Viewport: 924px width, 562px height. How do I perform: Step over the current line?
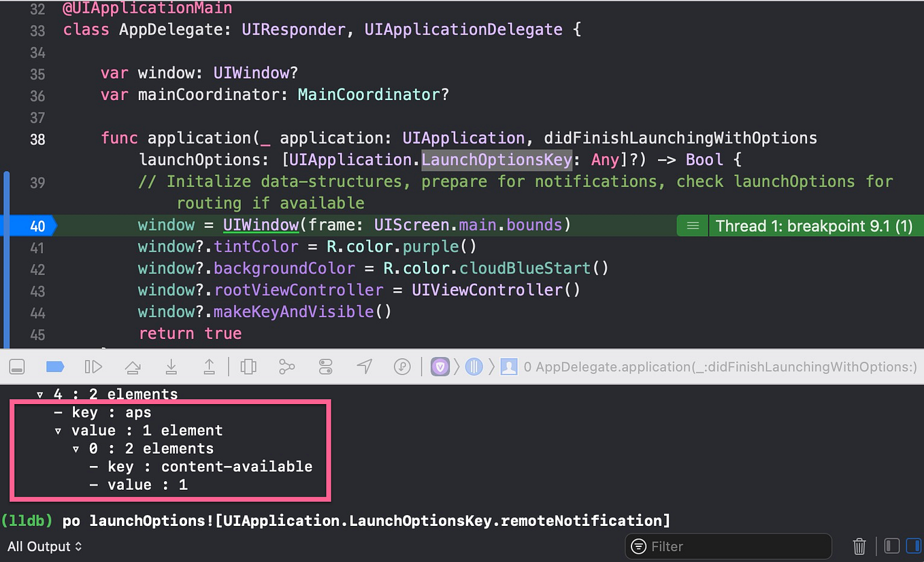[x=132, y=366]
